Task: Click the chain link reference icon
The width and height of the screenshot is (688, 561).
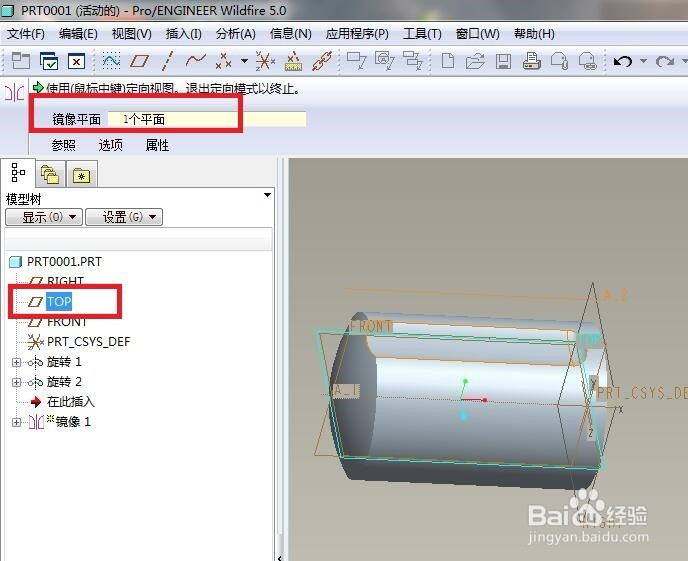Action: tap(322, 61)
